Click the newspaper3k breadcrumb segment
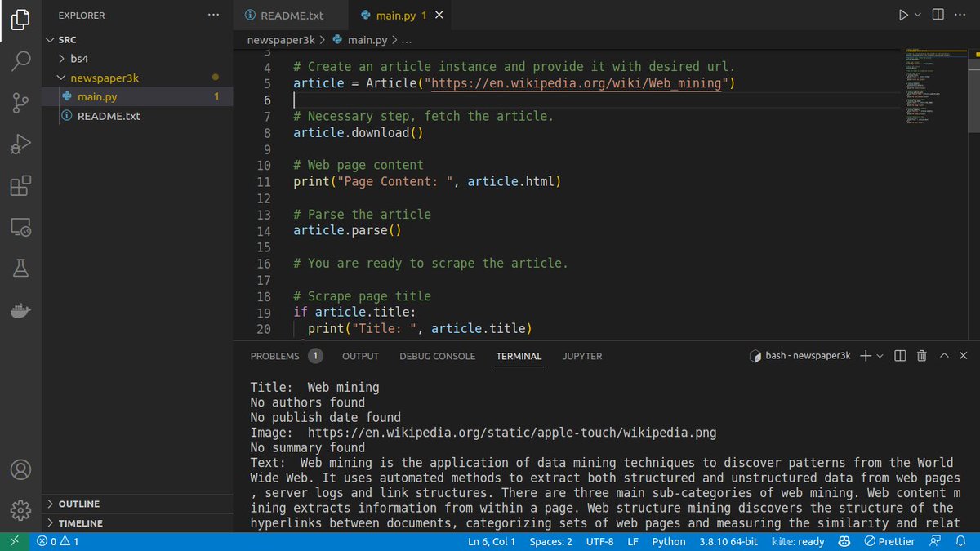The image size is (980, 551). click(280, 39)
